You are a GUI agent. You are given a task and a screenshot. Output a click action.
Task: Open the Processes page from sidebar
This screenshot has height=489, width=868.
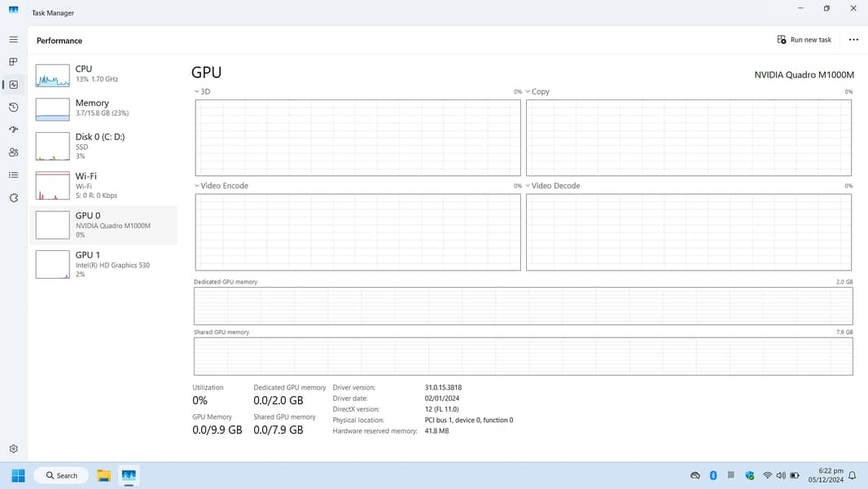pyautogui.click(x=13, y=62)
